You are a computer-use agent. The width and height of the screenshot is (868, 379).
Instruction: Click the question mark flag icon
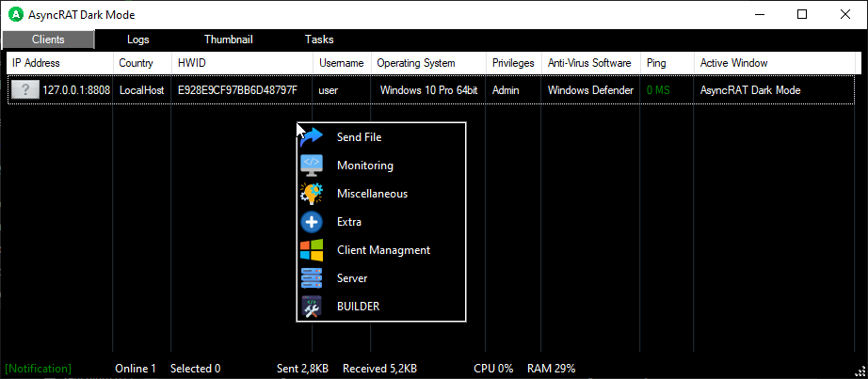25,90
